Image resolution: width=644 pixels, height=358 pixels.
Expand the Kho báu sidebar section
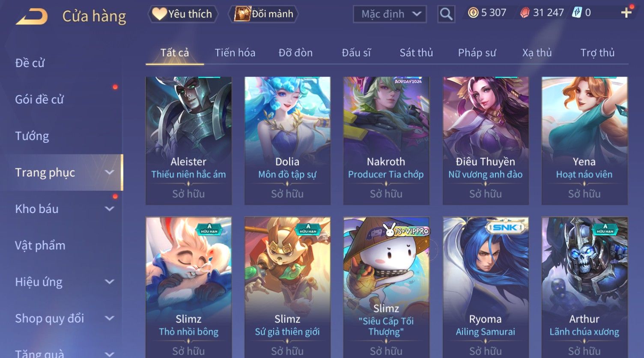tap(110, 209)
